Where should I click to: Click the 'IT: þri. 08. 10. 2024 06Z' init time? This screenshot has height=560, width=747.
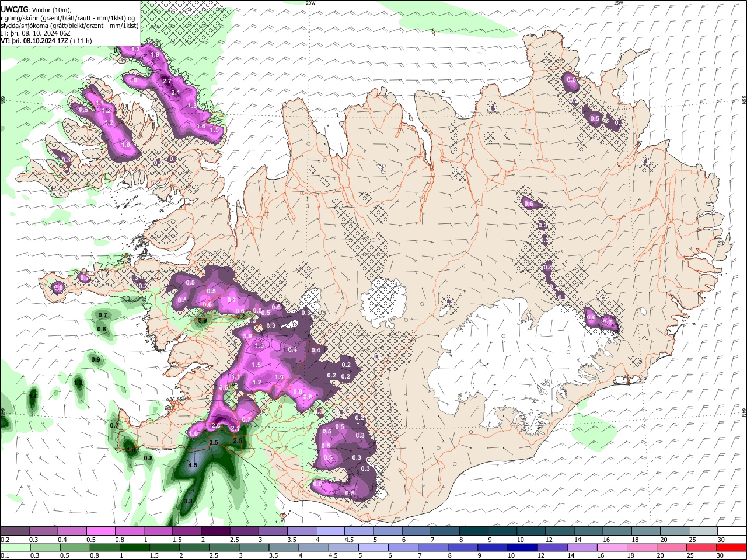pos(36,34)
